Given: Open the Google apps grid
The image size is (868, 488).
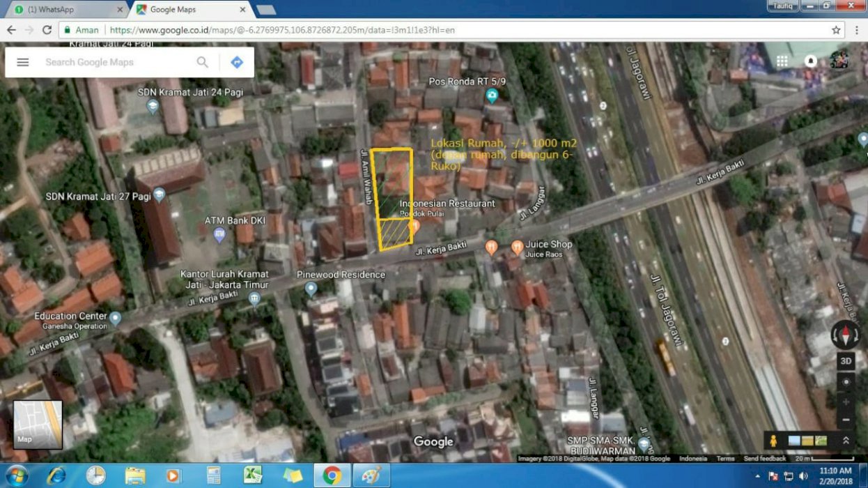Looking at the screenshot, I should click(782, 61).
